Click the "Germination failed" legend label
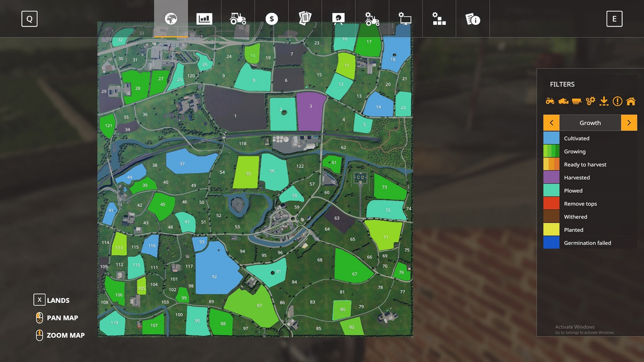 (588, 243)
